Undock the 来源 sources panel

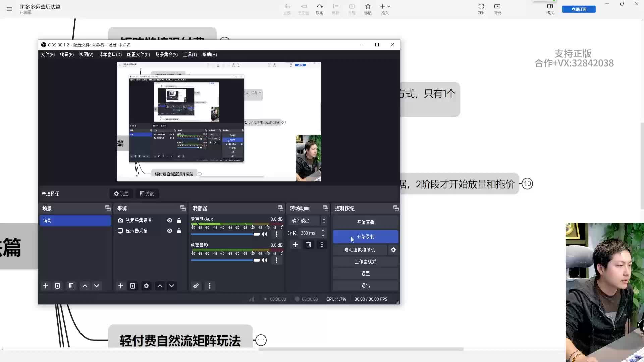(183, 208)
